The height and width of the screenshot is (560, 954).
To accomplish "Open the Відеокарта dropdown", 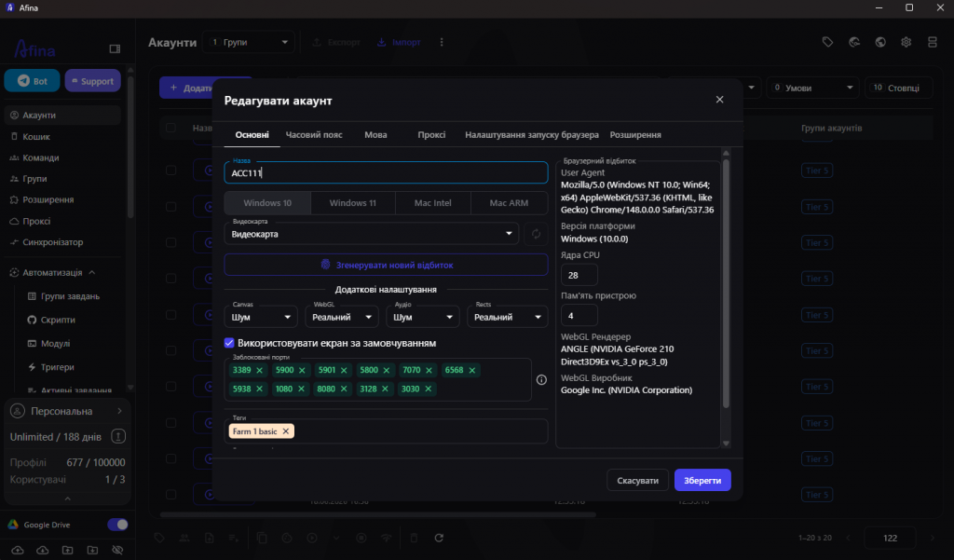I will 371,234.
